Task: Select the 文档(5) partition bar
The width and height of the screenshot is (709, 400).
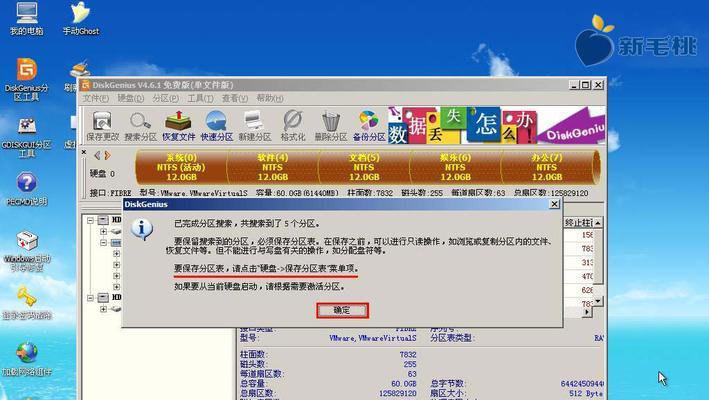Action: 364,167
